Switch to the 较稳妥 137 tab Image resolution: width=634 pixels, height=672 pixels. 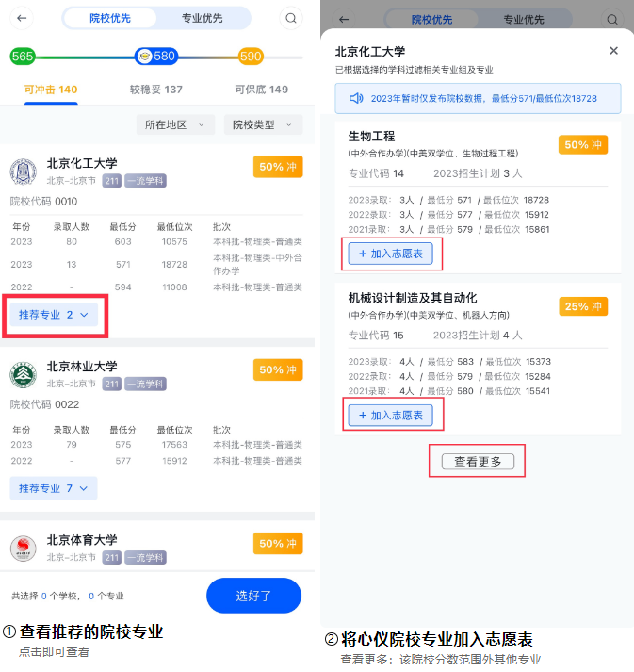[156, 90]
